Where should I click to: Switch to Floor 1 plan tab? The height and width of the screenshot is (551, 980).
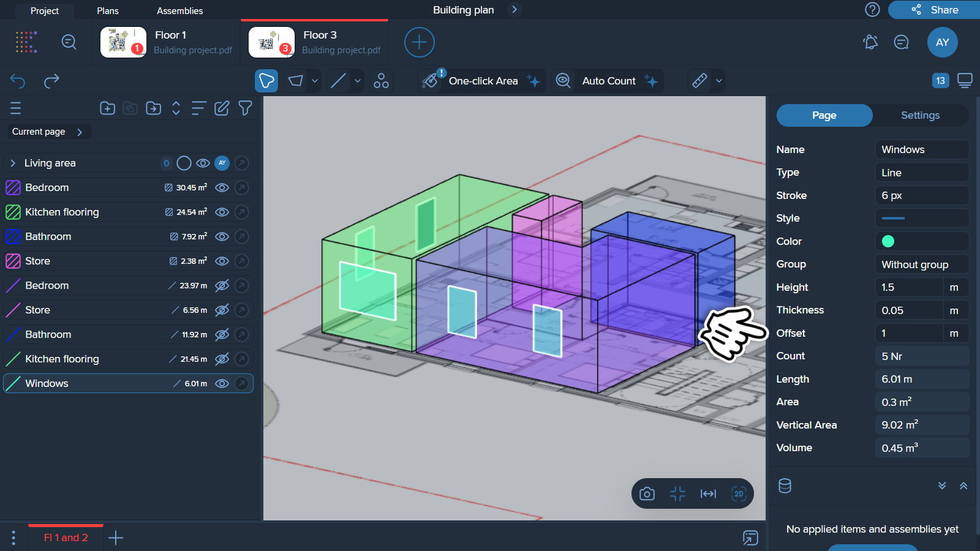click(x=166, y=42)
